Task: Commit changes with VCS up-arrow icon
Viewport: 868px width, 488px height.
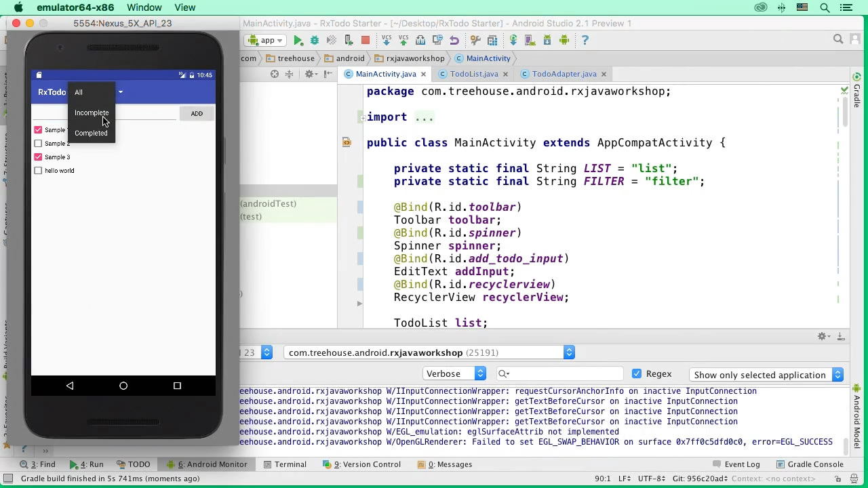Action: [403, 40]
